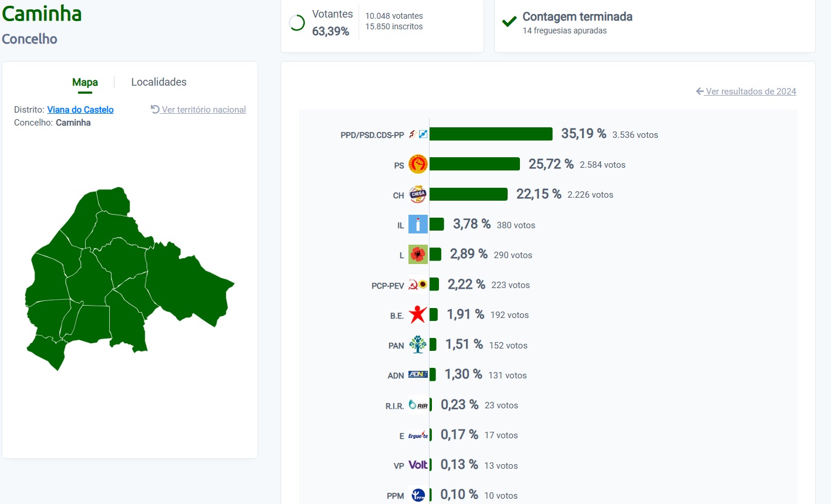831x504 pixels.
Task: Click the PS 25,72% green bar
Action: (x=475, y=164)
